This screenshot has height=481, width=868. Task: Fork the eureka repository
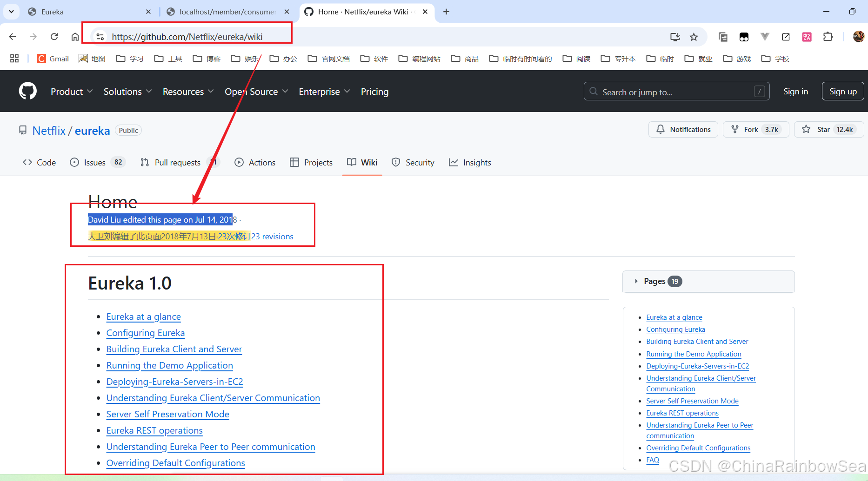point(756,129)
